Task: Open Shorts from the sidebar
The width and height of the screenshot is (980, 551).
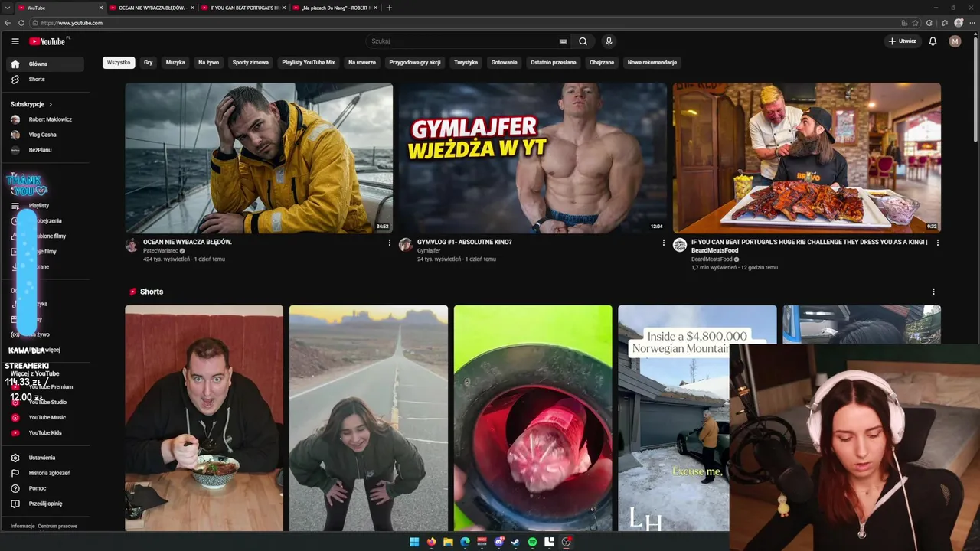Action: (x=45, y=80)
